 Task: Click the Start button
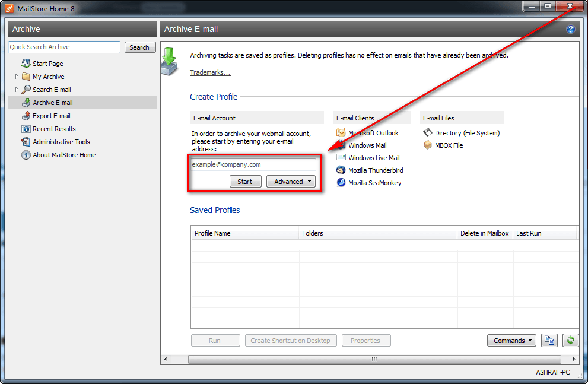point(245,182)
